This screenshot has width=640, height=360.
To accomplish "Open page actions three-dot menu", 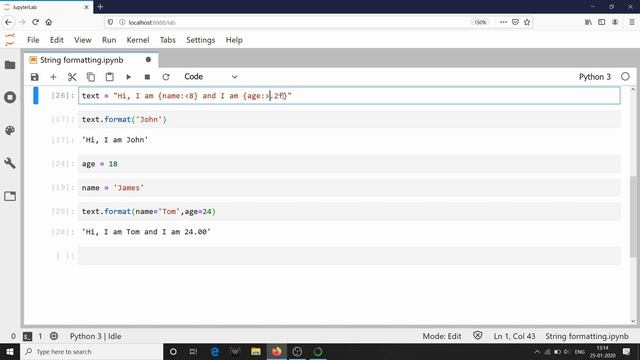I will tap(503, 22).
